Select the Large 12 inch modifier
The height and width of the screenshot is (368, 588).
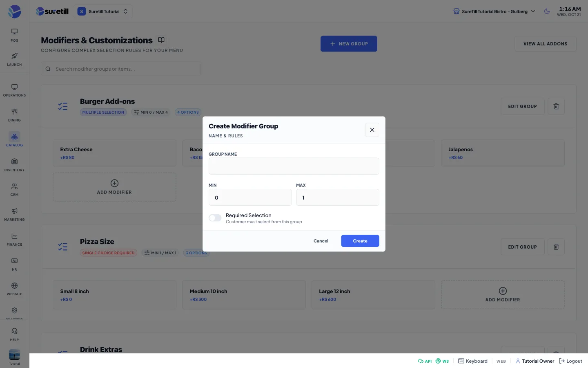(x=373, y=294)
